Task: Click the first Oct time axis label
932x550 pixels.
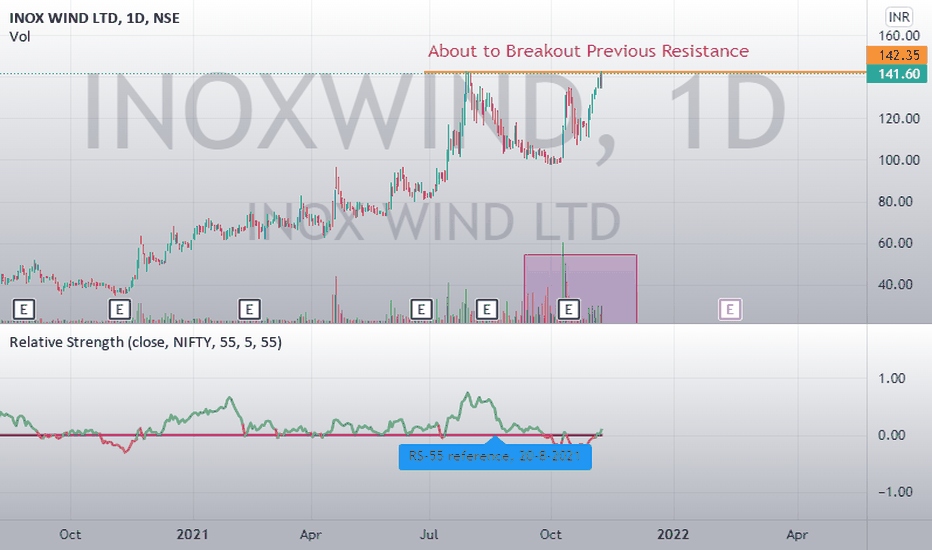Action: 70,535
